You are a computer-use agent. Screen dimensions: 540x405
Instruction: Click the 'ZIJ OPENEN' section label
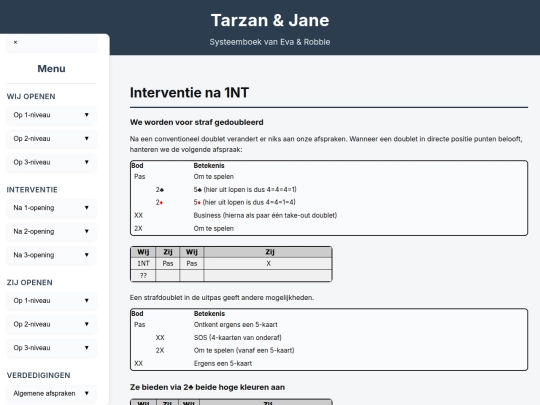click(30, 283)
